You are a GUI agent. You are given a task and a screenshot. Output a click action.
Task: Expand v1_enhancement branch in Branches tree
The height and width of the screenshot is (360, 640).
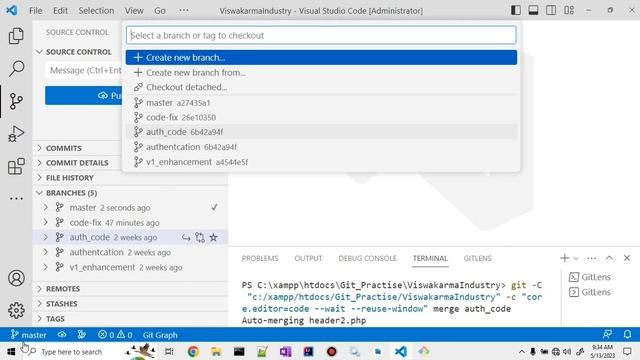coord(46,267)
